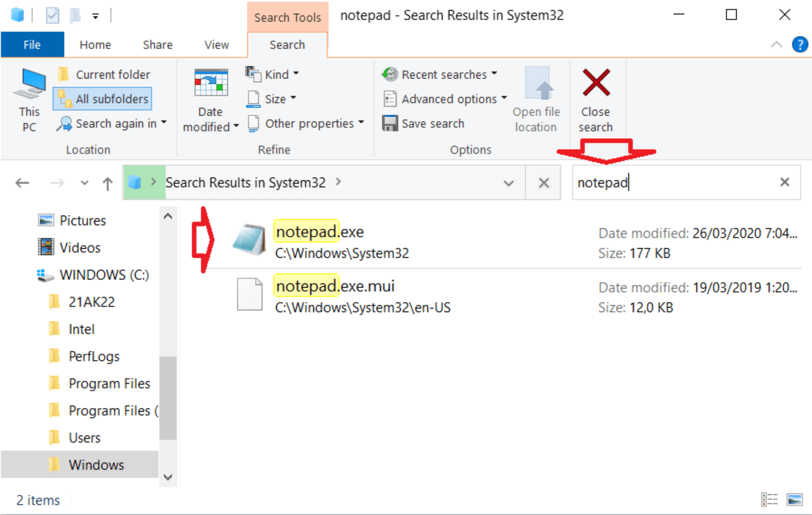Click the breadcrumb chevron after System32
The width and height of the screenshot is (812, 515).
[x=338, y=182]
